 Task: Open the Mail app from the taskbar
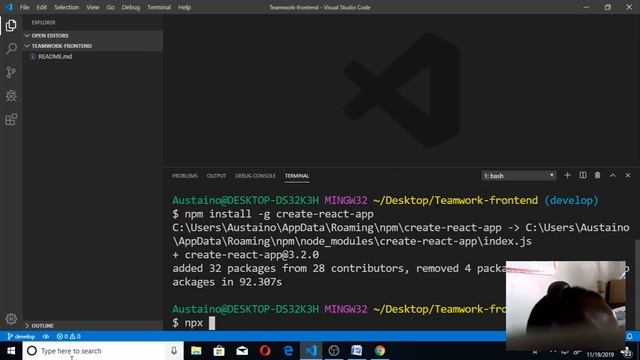click(242, 351)
